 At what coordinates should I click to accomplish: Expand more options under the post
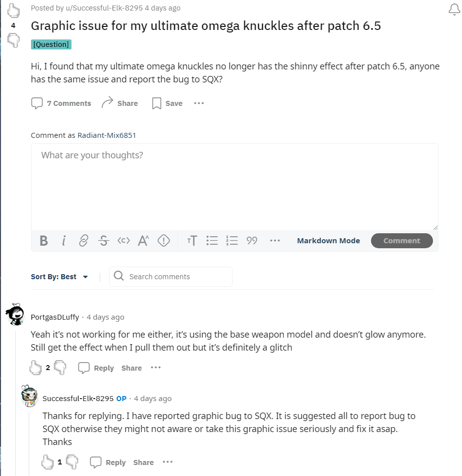point(199,103)
